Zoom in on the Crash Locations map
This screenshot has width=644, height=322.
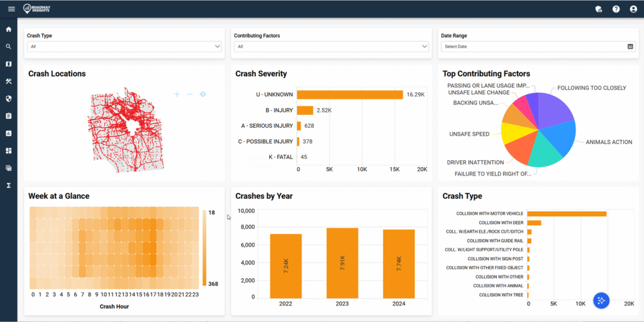177,94
